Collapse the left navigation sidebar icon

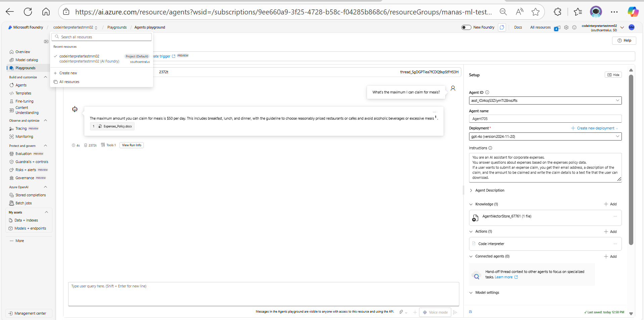[x=46, y=41]
